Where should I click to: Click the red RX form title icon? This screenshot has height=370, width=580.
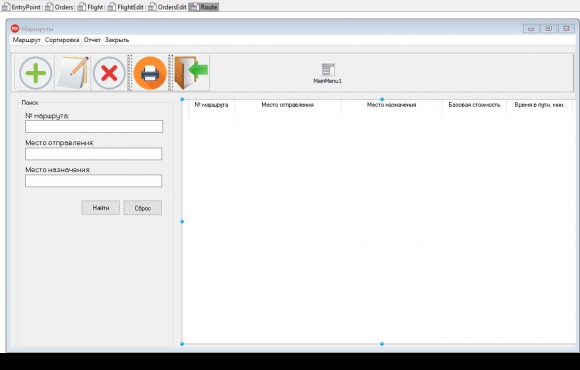pyautogui.click(x=15, y=28)
